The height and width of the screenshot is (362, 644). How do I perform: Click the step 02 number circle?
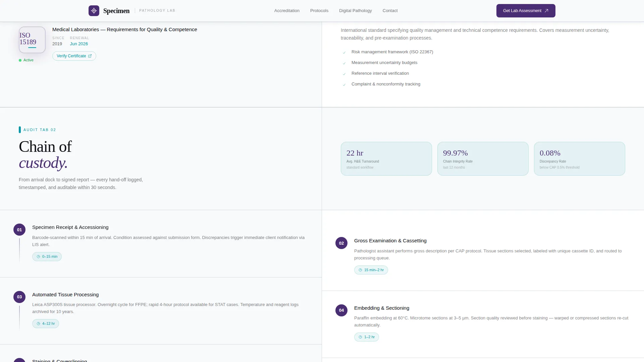coord(341,243)
